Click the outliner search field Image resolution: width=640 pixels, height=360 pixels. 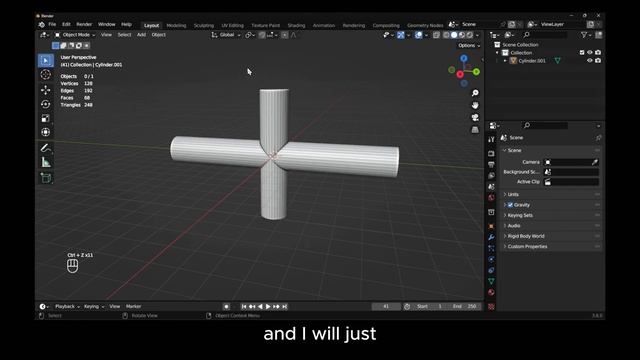[x=545, y=35]
